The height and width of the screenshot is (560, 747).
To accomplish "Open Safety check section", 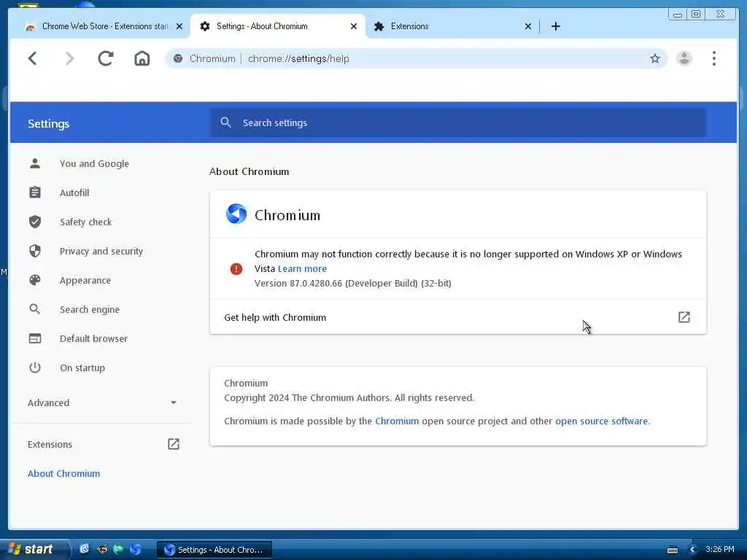I will (86, 222).
